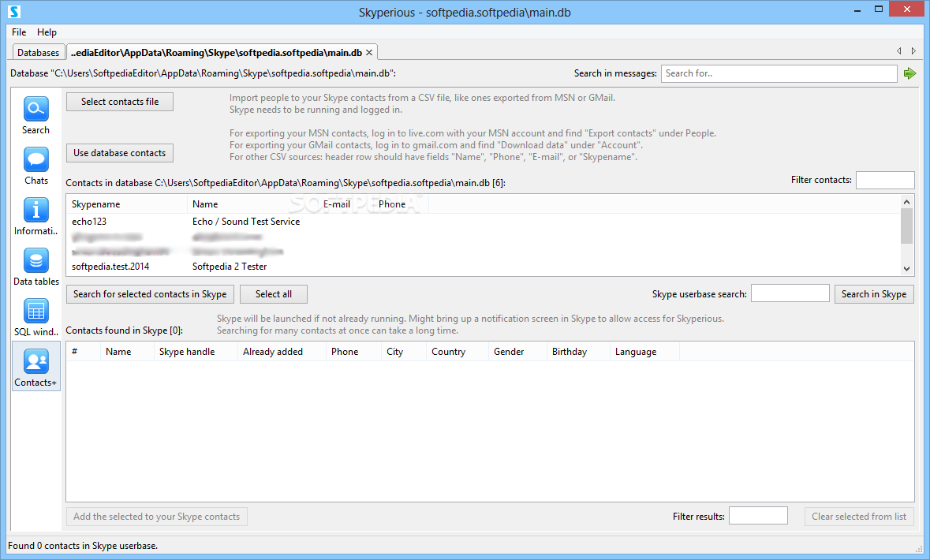Click Use database contacts button
Viewport: 930px width, 560px height.
point(120,153)
